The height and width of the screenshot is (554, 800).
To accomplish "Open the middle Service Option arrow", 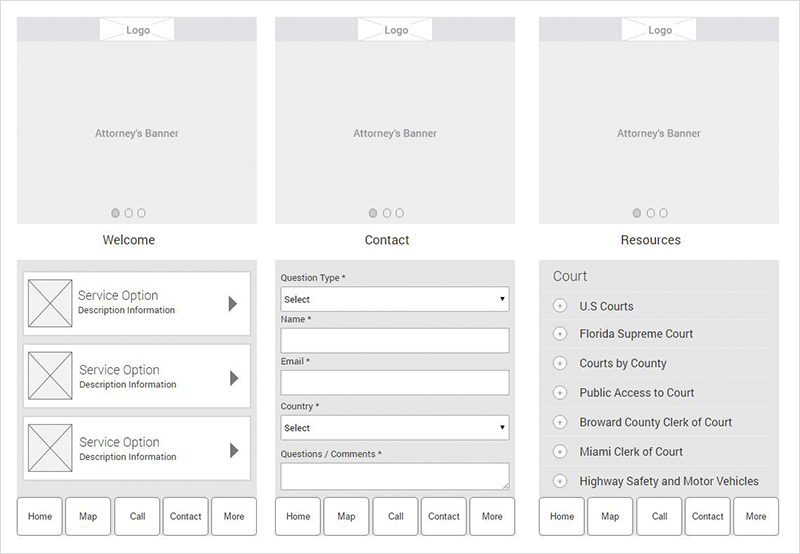I will click(x=234, y=378).
